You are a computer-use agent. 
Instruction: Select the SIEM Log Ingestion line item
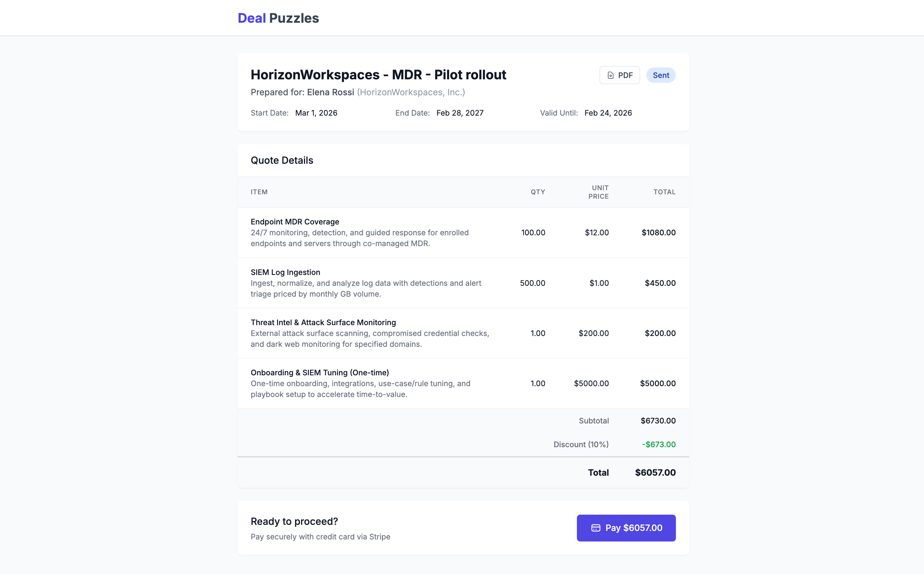[x=285, y=272]
